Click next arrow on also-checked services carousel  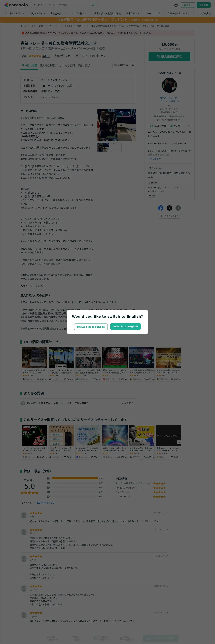[179, 443]
